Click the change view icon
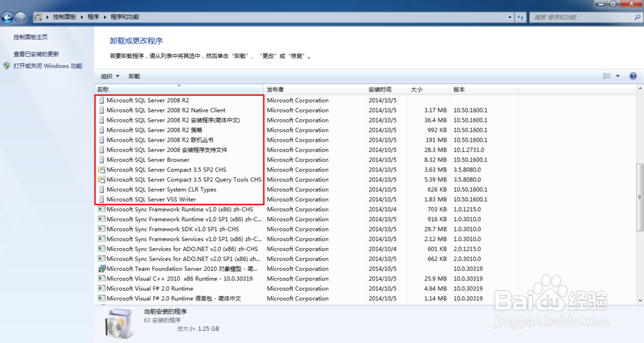 [607, 76]
